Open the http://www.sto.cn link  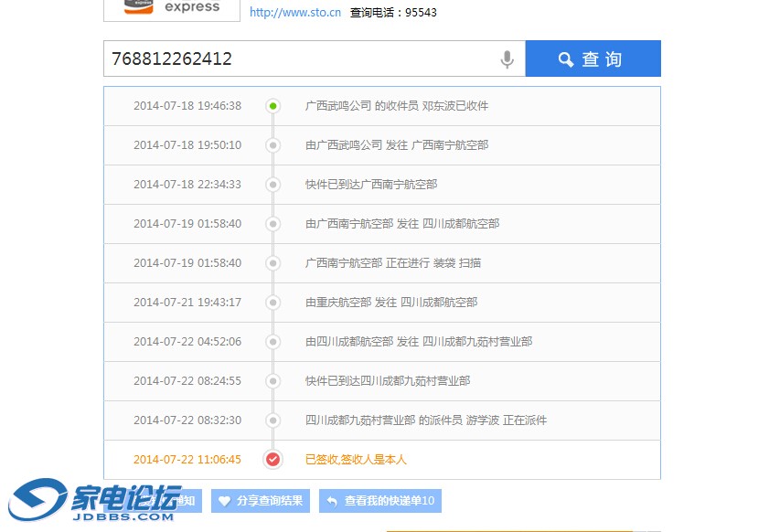click(295, 13)
